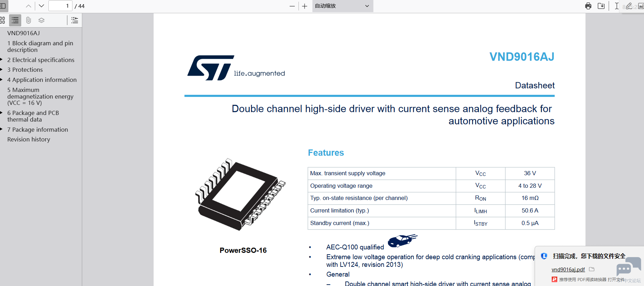Click the 'Current limitation (typ.)' cell
644x286 pixels.
coord(382,211)
